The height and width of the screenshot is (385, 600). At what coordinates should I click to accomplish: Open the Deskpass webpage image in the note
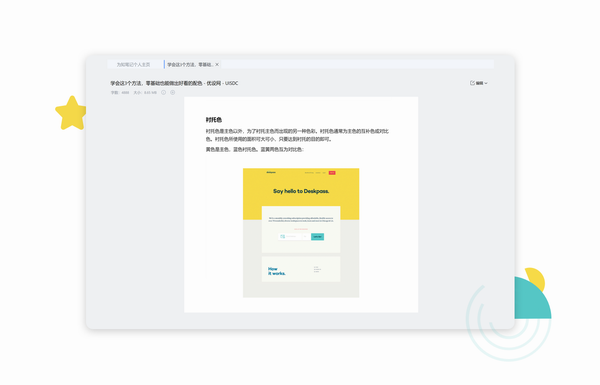pos(301,233)
